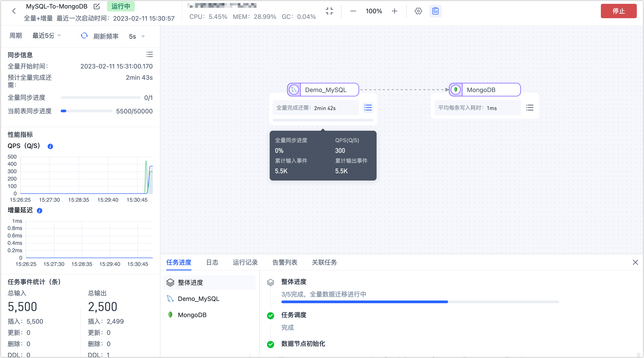The image size is (644, 358).
Task: Click the 当前表同步进度 progress bar
Action: pyautogui.click(x=87, y=111)
